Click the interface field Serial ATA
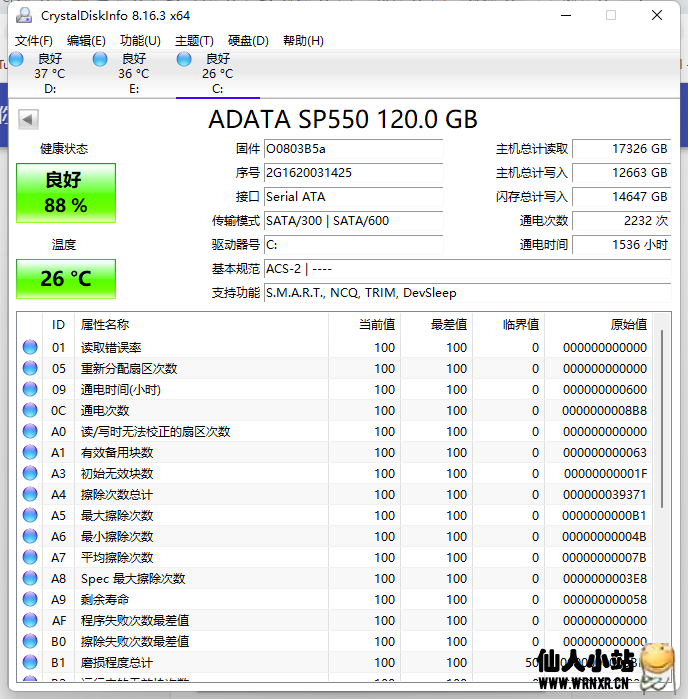 [x=353, y=197]
